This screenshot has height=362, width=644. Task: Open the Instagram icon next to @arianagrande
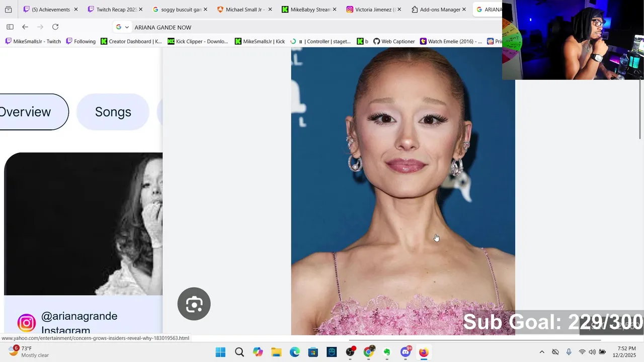[26, 323]
